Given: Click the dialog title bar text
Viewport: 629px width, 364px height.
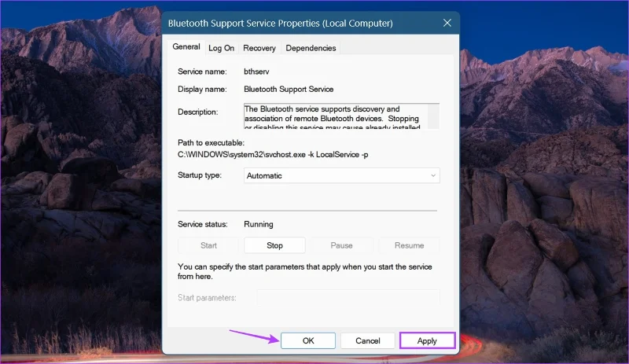Looking at the screenshot, I should pyautogui.click(x=281, y=24).
